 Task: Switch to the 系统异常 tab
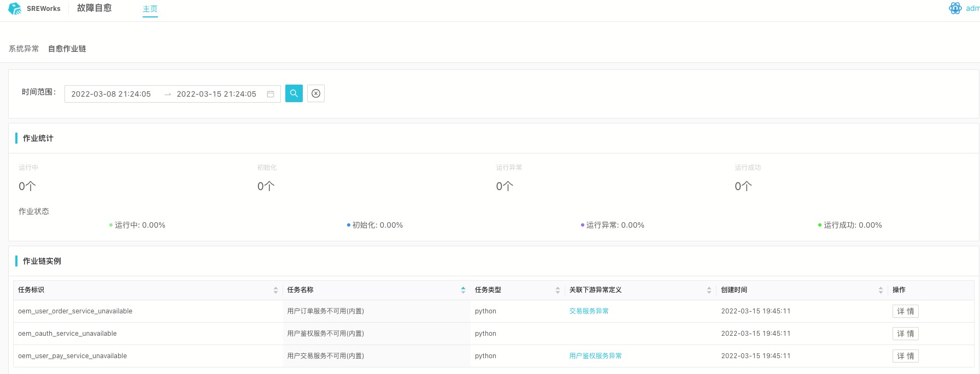click(24, 49)
